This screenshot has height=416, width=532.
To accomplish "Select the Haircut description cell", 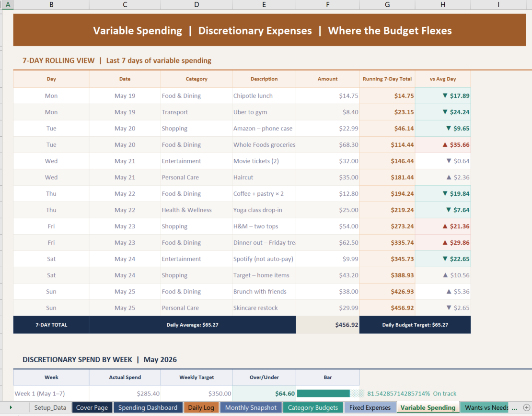I will [264, 177].
